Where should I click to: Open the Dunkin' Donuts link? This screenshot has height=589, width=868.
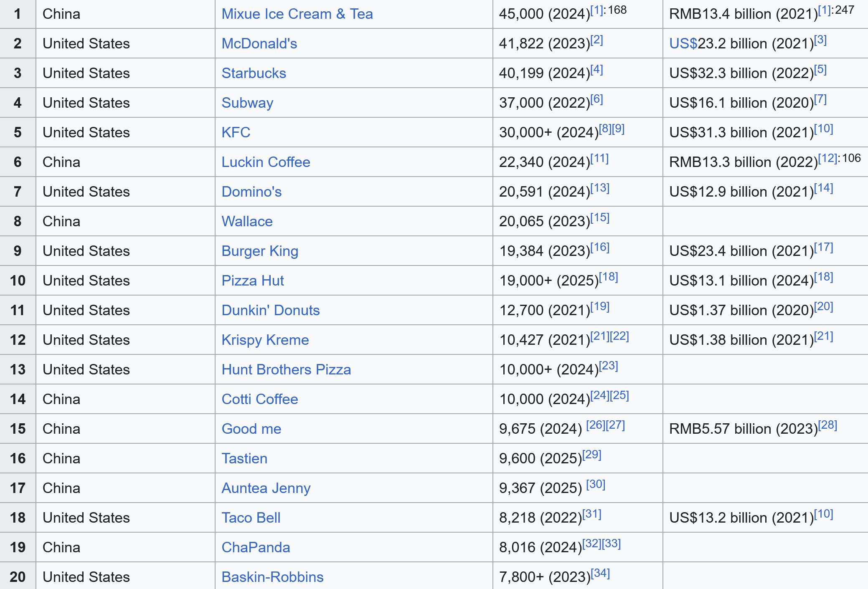pyautogui.click(x=270, y=310)
